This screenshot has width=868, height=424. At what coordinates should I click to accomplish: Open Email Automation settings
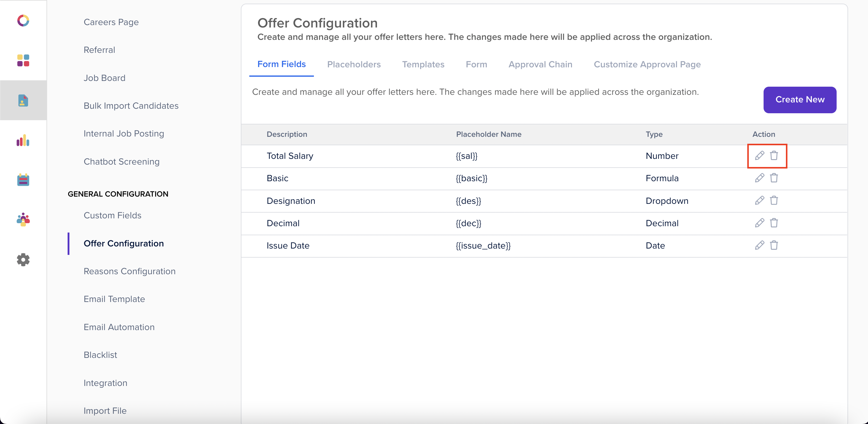pos(119,327)
